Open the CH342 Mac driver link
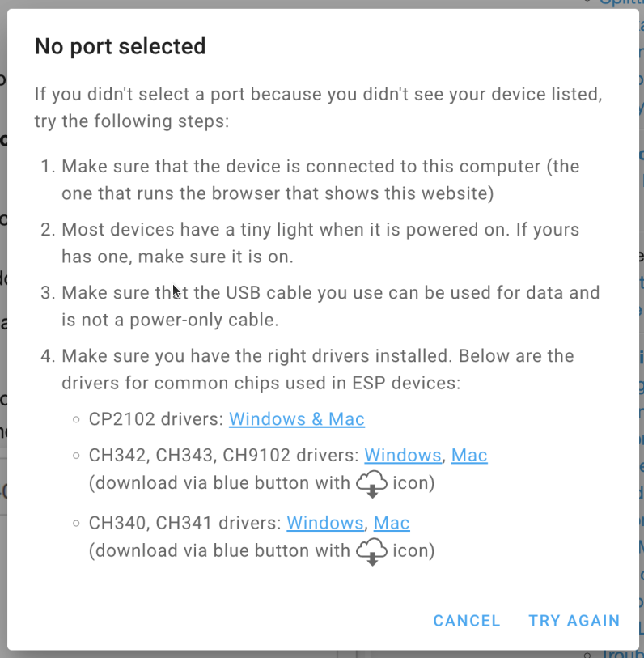This screenshot has height=658, width=644. click(x=469, y=455)
